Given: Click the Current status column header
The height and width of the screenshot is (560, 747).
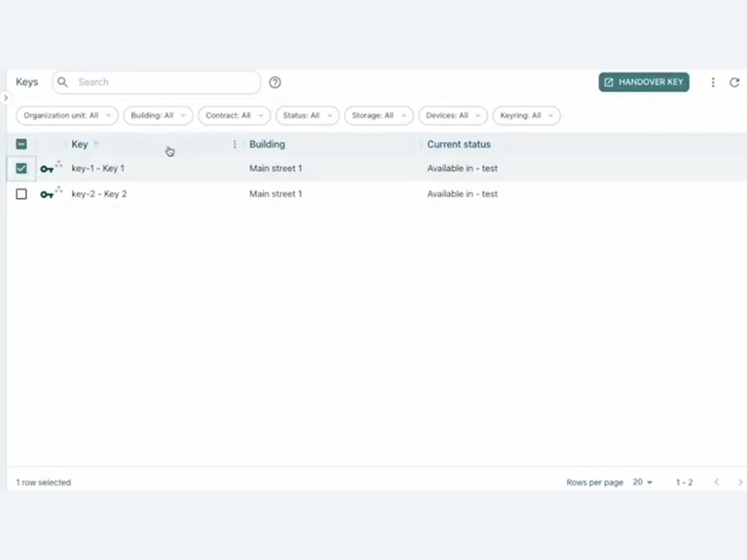Looking at the screenshot, I should point(459,144).
